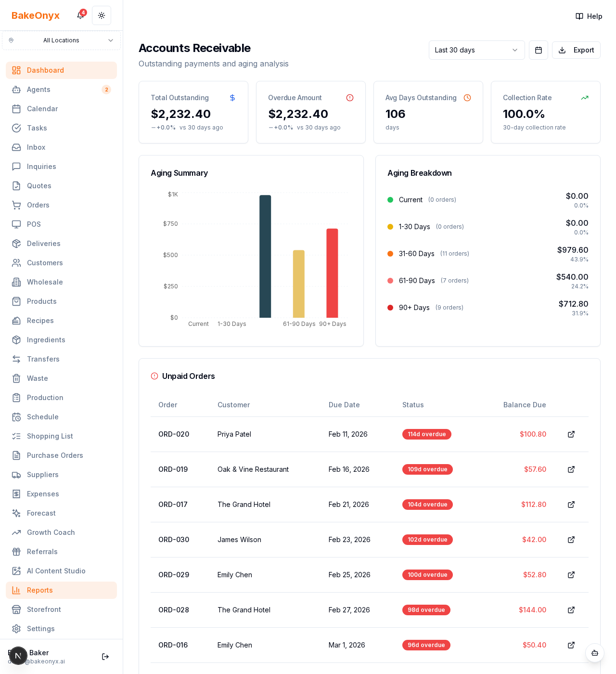This screenshot has width=616, height=674.
Task: Select the 31-60 Days breakdown row
Action: 488,254
